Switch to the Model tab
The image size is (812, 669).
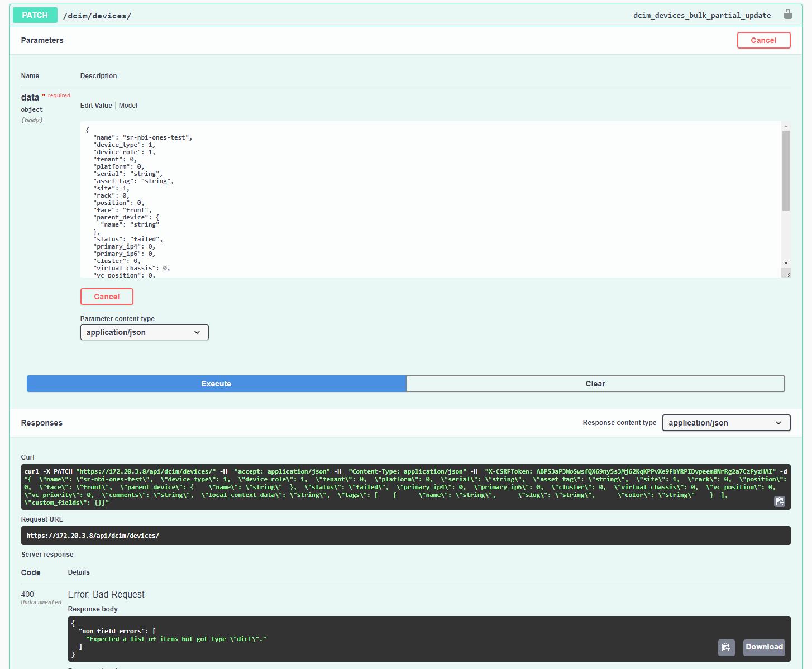point(128,105)
